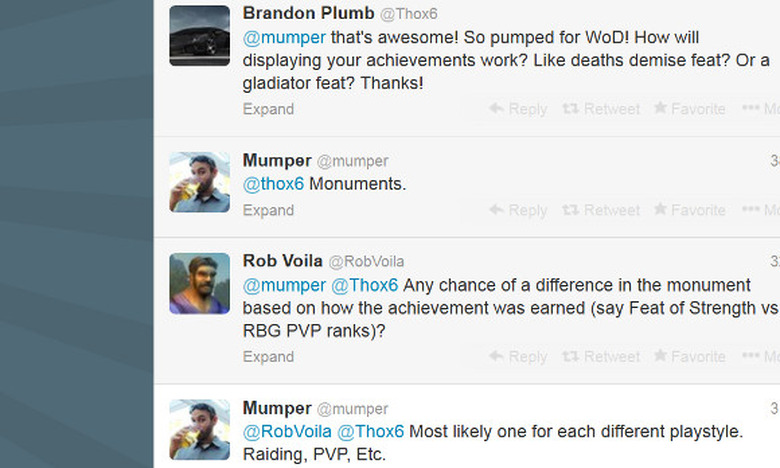The image size is (780, 468).
Task: Favorite Mumper's Monuments tweet
Action: pyautogui.click(x=689, y=210)
